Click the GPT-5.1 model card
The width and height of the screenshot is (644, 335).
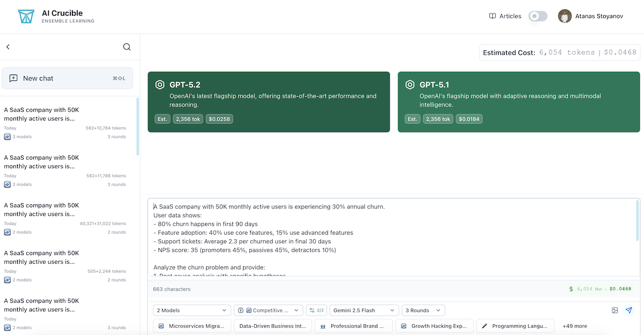[518, 102]
